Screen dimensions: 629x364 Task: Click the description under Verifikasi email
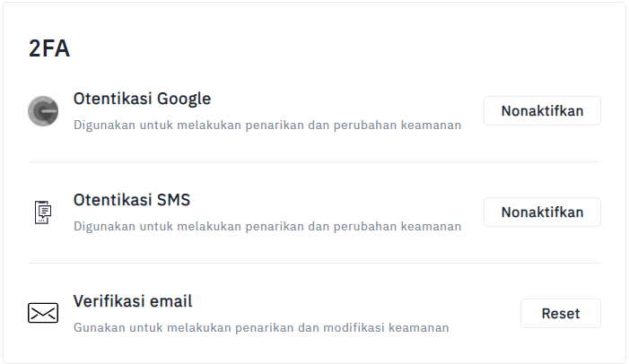tap(261, 327)
